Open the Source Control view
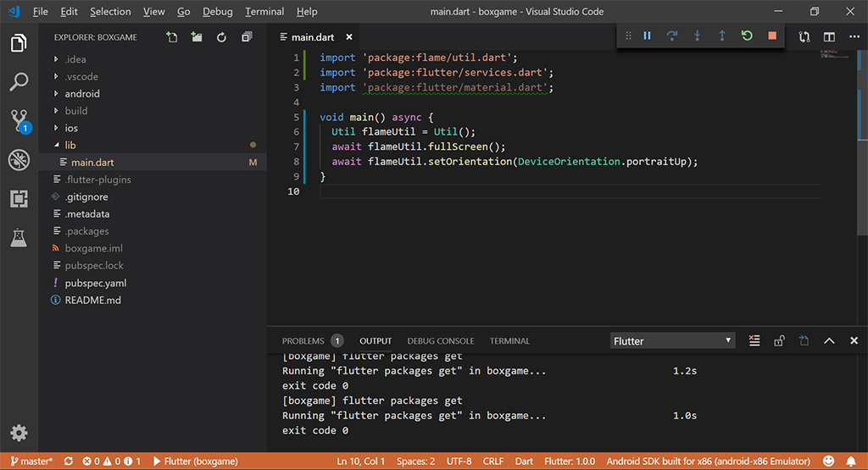The height and width of the screenshot is (470, 868). [19, 121]
